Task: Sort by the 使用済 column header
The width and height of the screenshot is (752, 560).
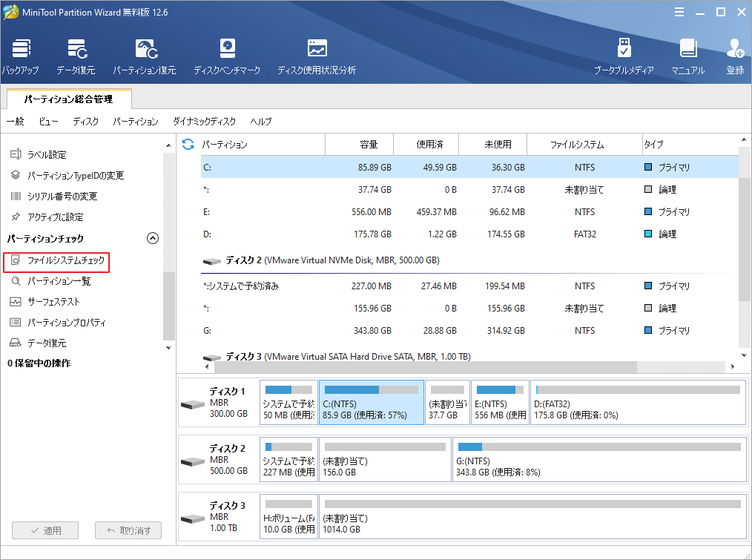Action: point(426,145)
